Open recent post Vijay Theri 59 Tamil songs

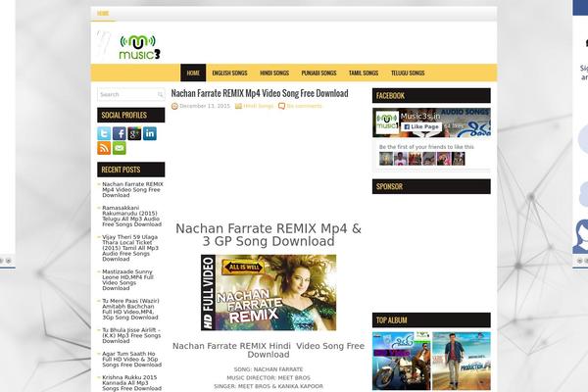pyautogui.click(x=130, y=248)
